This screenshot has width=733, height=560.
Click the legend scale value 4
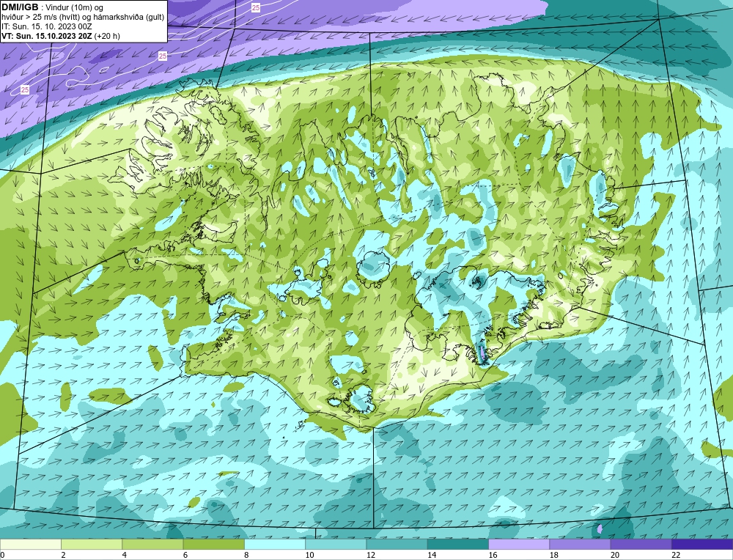(x=125, y=555)
